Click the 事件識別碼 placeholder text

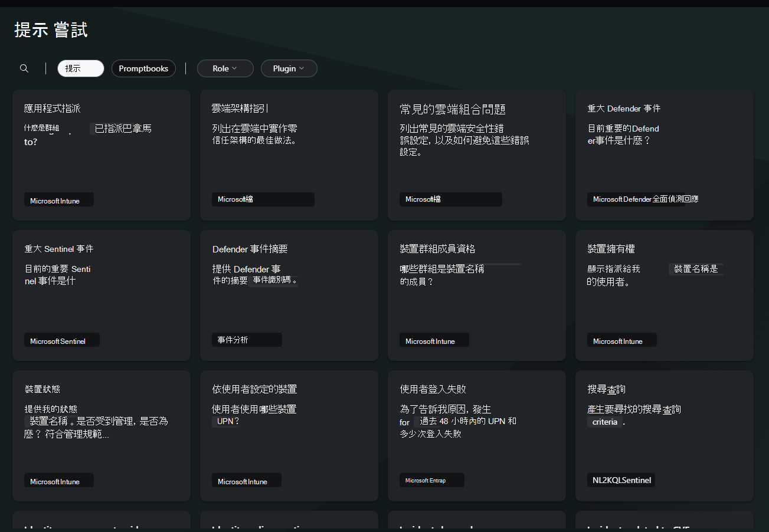point(274,281)
